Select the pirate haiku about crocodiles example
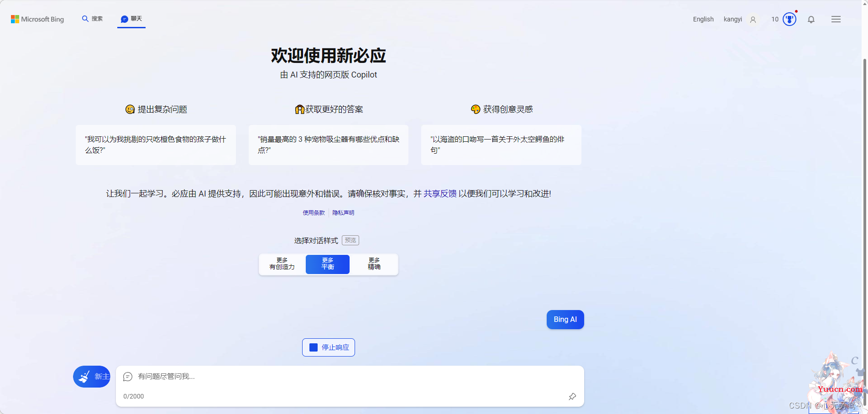The height and width of the screenshot is (414, 868). click(x=501, y=145)
